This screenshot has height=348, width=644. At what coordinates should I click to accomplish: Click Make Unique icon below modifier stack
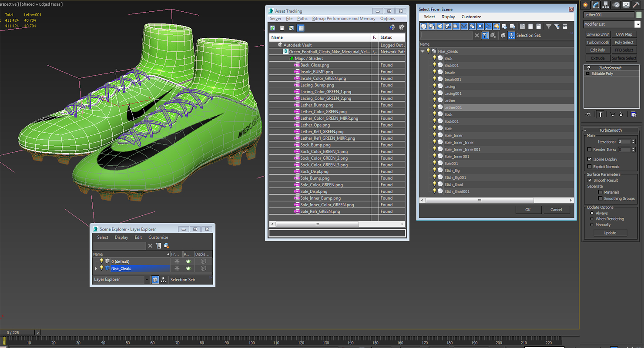(x=613, y=114)
